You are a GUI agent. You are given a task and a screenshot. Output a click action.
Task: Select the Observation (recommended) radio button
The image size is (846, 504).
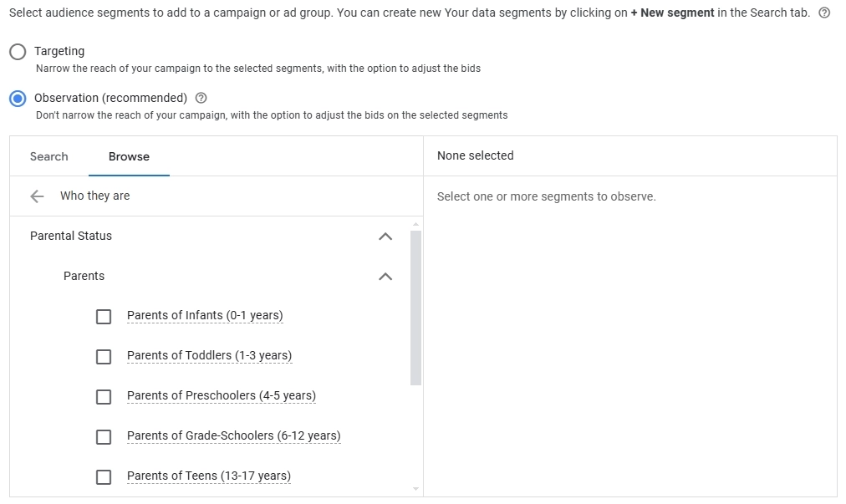click(x=18, y=99)
